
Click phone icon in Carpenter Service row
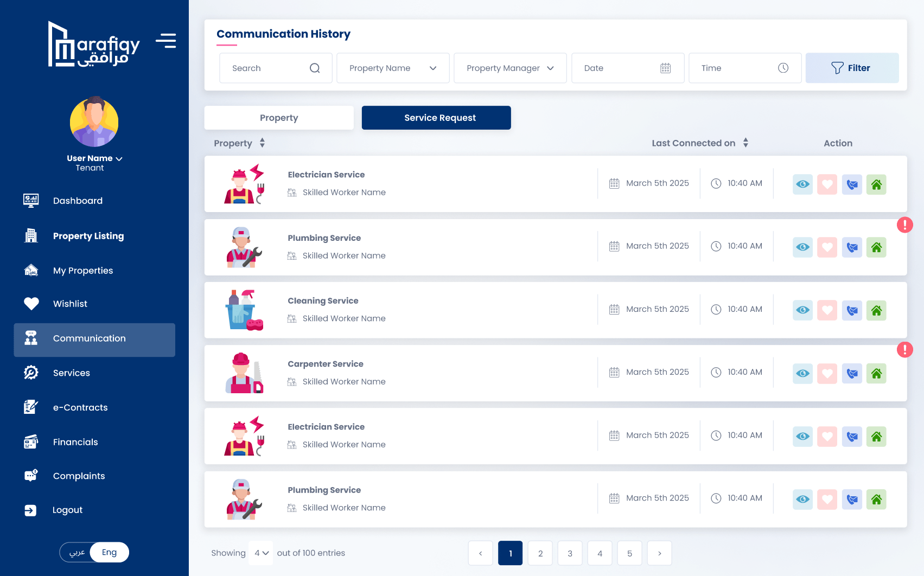pyautogui.click(x=852, y=373)
